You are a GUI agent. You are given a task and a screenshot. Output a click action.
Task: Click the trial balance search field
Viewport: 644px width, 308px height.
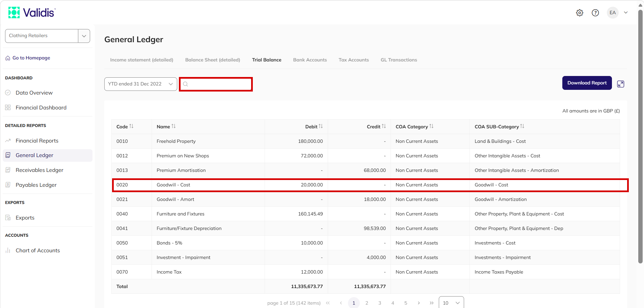coord(216,84)
